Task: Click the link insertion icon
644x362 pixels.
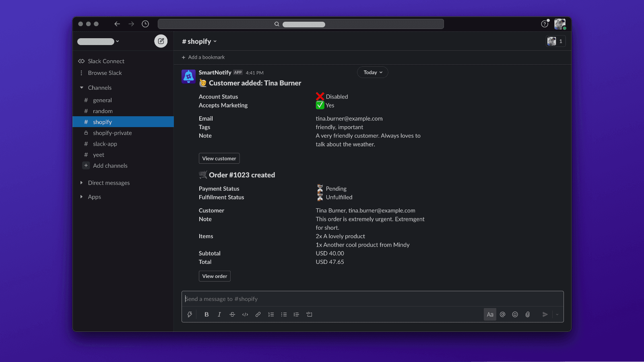Action: click(258, 314)
